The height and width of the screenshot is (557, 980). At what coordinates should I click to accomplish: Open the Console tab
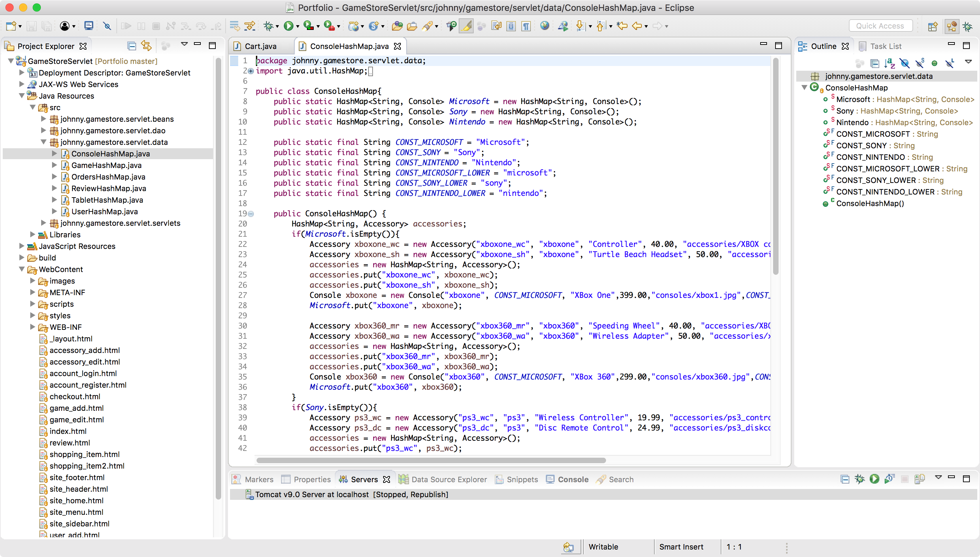point(567,479)
